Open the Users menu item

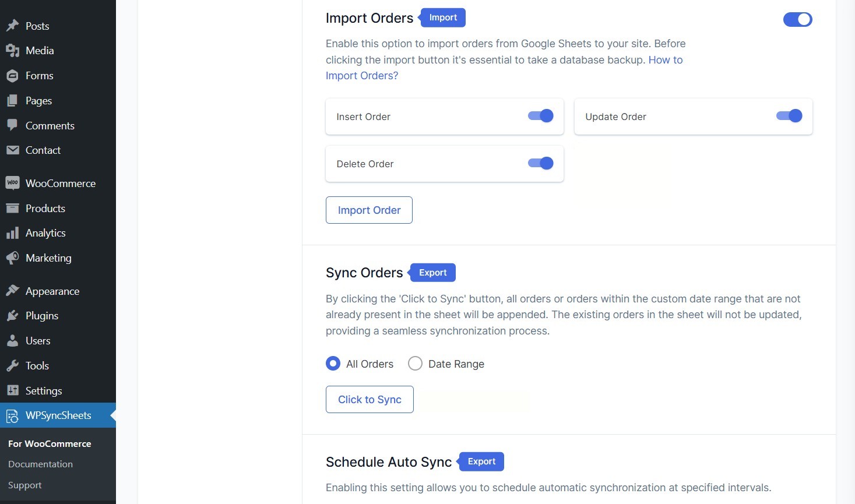[58, 341]
